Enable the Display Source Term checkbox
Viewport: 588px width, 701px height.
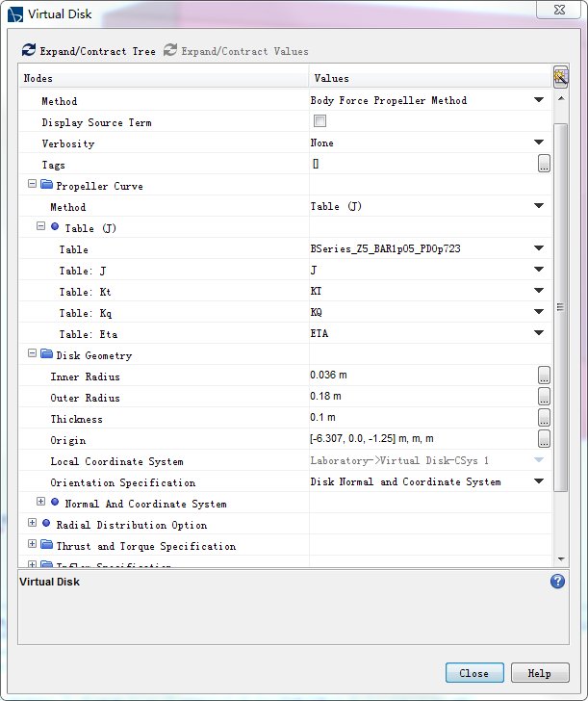[320, 122]
